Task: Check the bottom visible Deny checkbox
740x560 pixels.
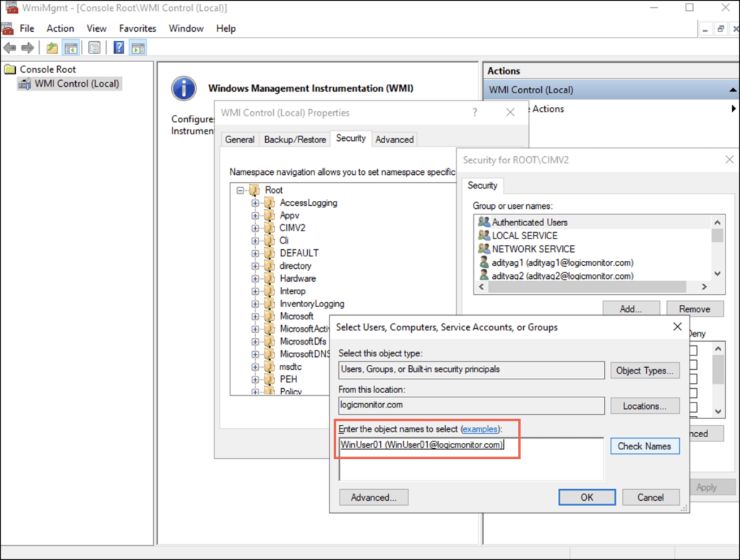Action: tap(694, 406)
